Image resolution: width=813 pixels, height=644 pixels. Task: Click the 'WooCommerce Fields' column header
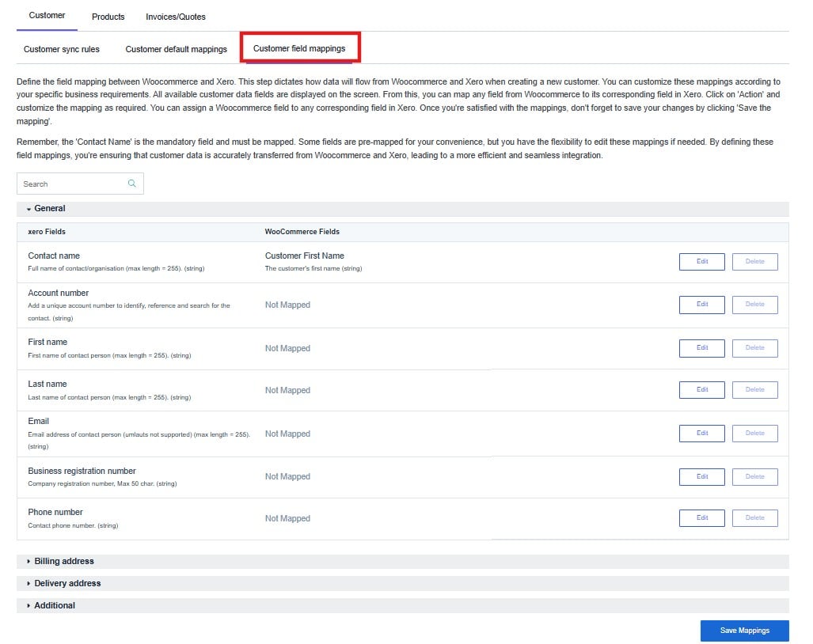[302, 232]
